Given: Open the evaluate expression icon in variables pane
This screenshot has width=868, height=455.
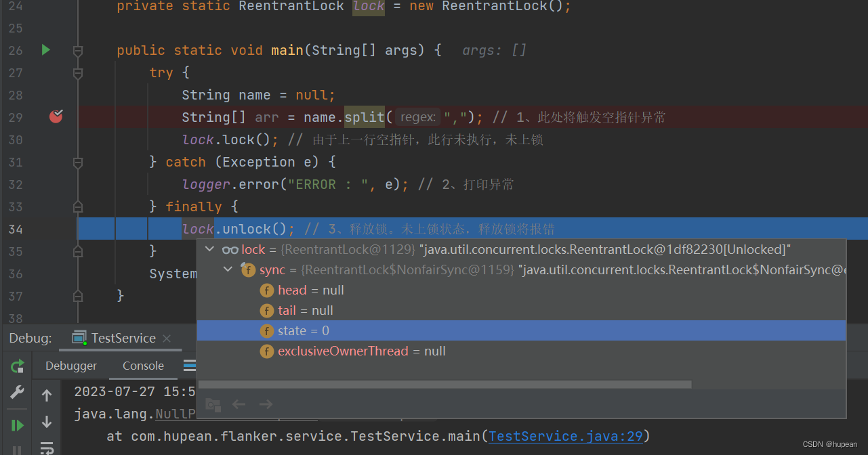Looking at the screenshot, I should pyautogui.click(x=212, y=404).
